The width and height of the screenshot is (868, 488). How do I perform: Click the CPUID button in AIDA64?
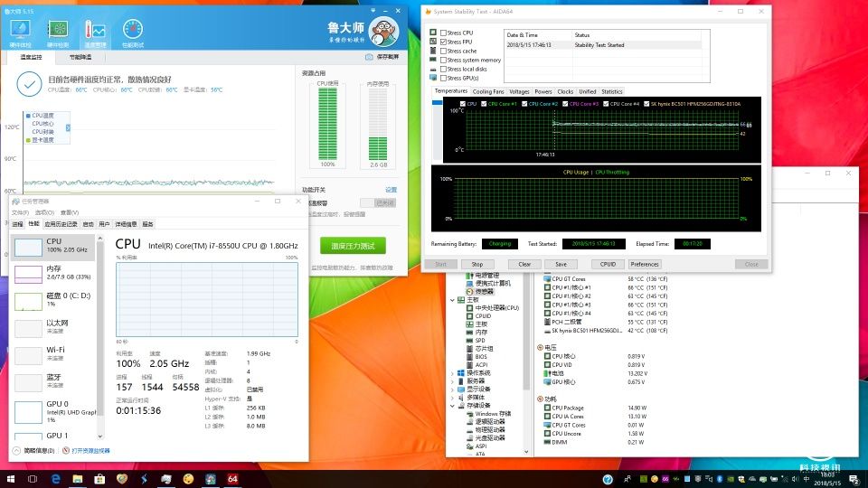(x=608, y=265)
